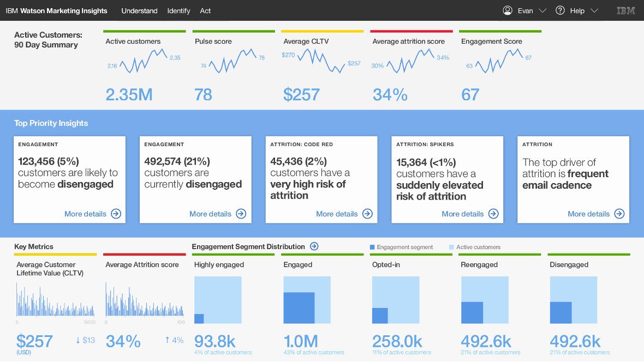Click the 2.35M active customers value
644x362 pixels.
129,95
